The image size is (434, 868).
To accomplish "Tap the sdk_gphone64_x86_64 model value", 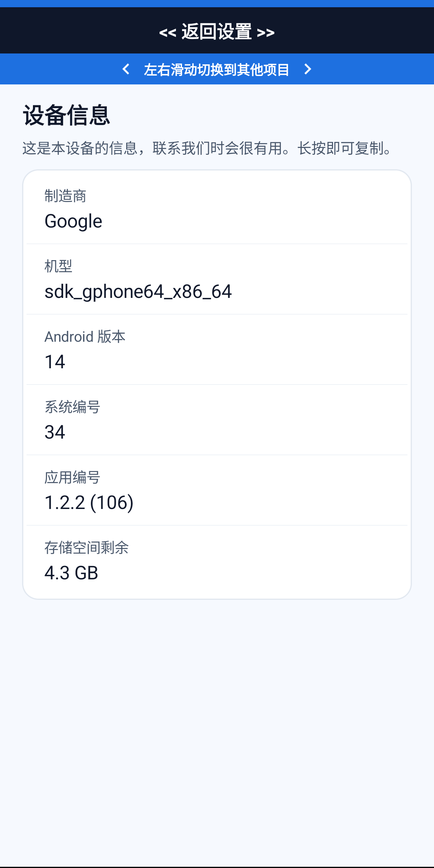I will click(138, 291).
